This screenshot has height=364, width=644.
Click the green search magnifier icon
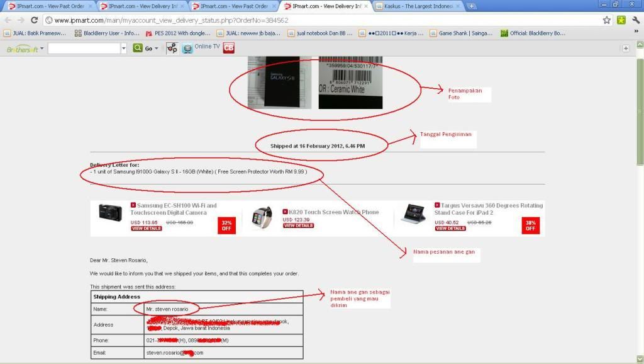click(138, 48)
